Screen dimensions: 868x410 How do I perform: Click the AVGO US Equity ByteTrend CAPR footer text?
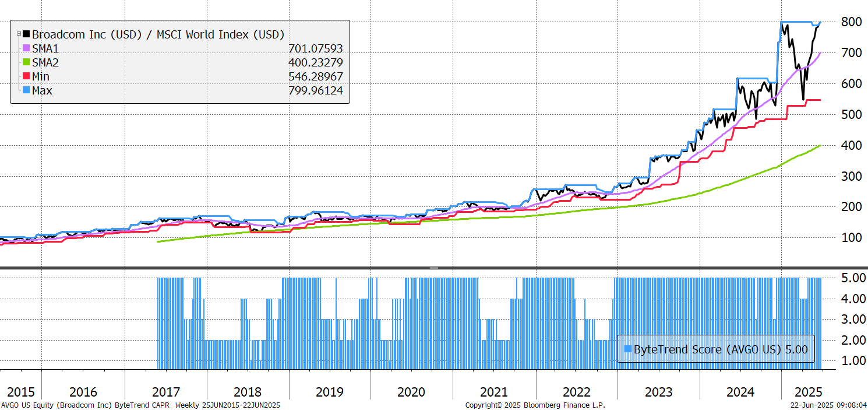142,405
